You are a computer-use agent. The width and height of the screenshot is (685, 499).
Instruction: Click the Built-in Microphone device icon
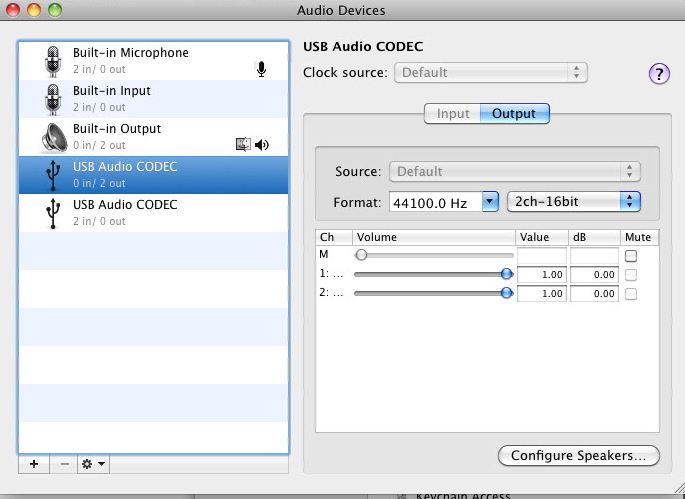tap(53, 60)
